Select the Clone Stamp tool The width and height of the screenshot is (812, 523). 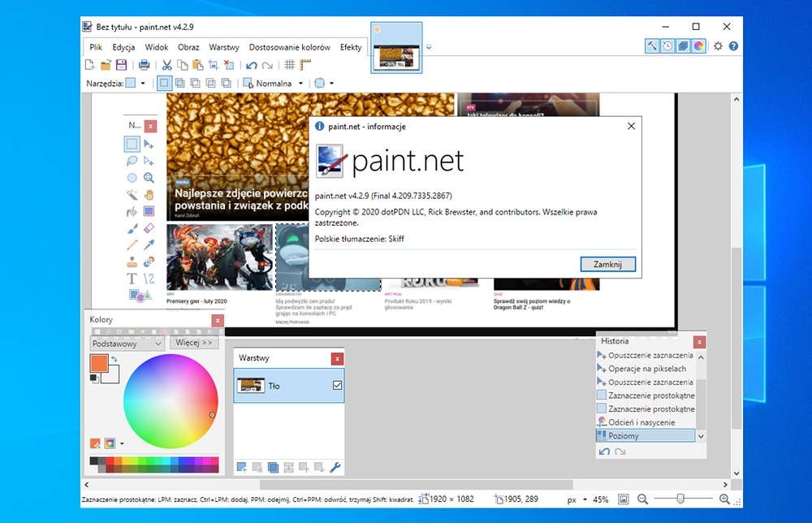pos(132,262)
